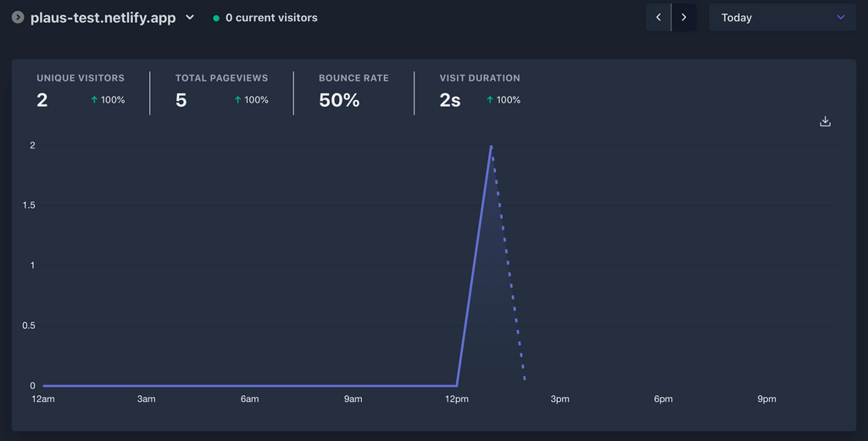Image resolution: width=868 pixels, height=441 pixels.
Task: Click the graph peak data point at 2
Action: pyautogui.click(x=491, y=146)
